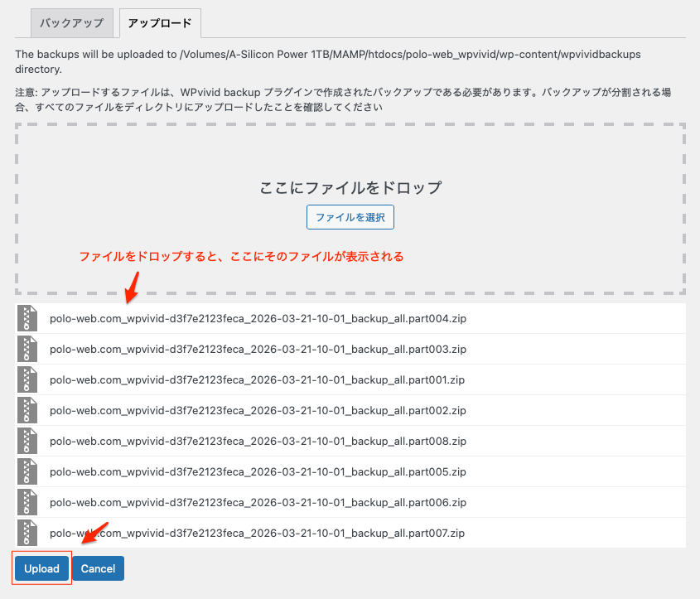Click the zip icon for part004.zip
The width and height of the screenshot is (700, 599).
coord(28,318)
